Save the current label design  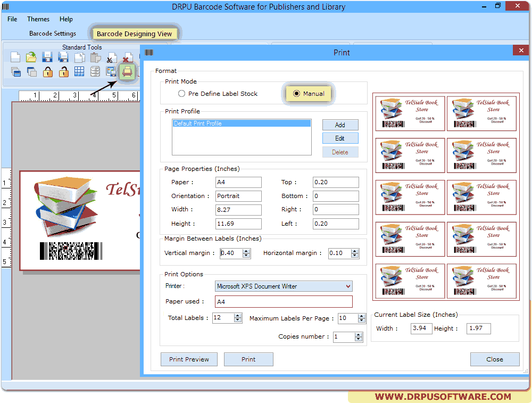coord(47,57)
